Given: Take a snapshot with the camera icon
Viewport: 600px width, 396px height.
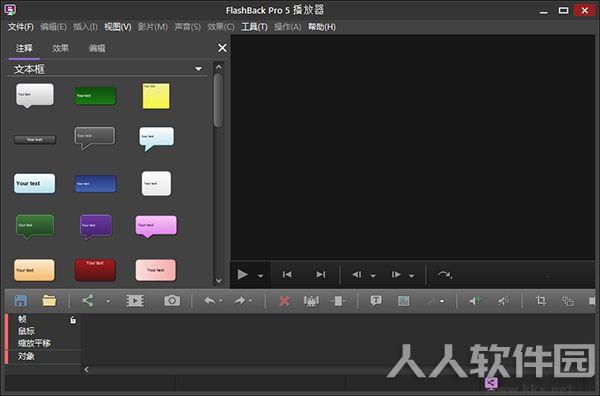Looking at the screenshot, I should tap(172, 301).
